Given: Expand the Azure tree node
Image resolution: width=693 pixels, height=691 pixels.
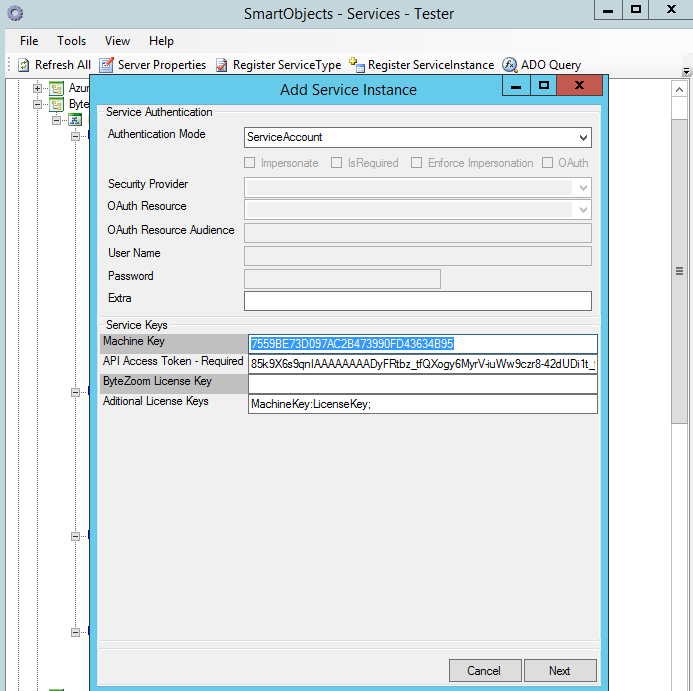Looking at the screenshot, I should click(38, 88).
